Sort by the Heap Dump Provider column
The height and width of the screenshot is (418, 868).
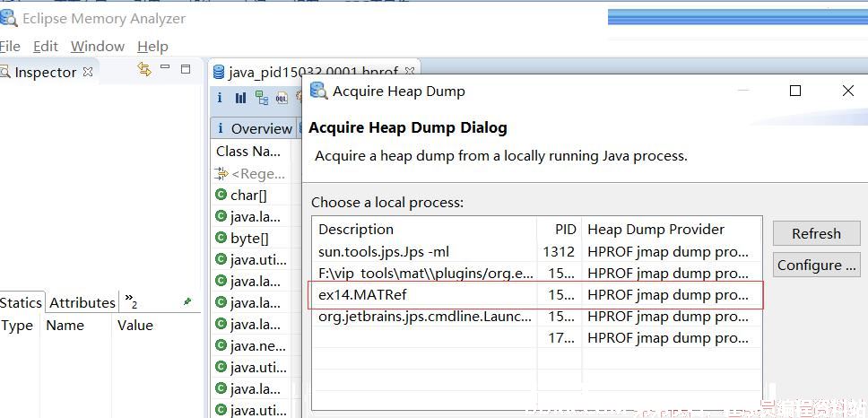(671, 230)
